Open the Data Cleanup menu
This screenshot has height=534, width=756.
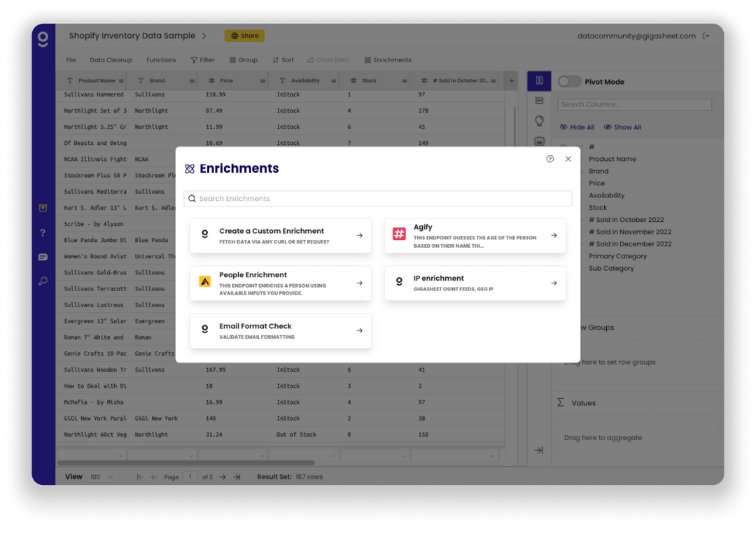[x=111, y=59]
